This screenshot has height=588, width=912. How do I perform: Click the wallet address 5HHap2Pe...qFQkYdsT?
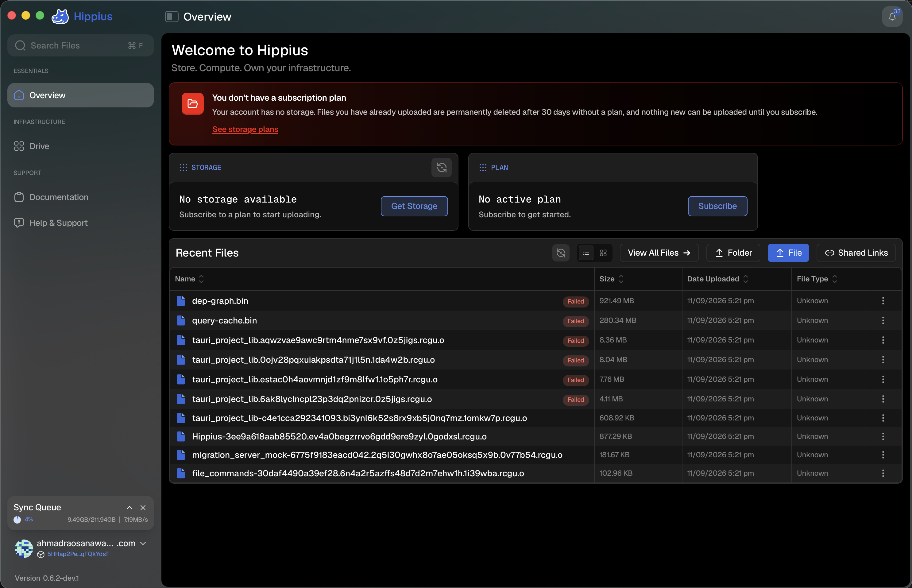pos(78,554)
